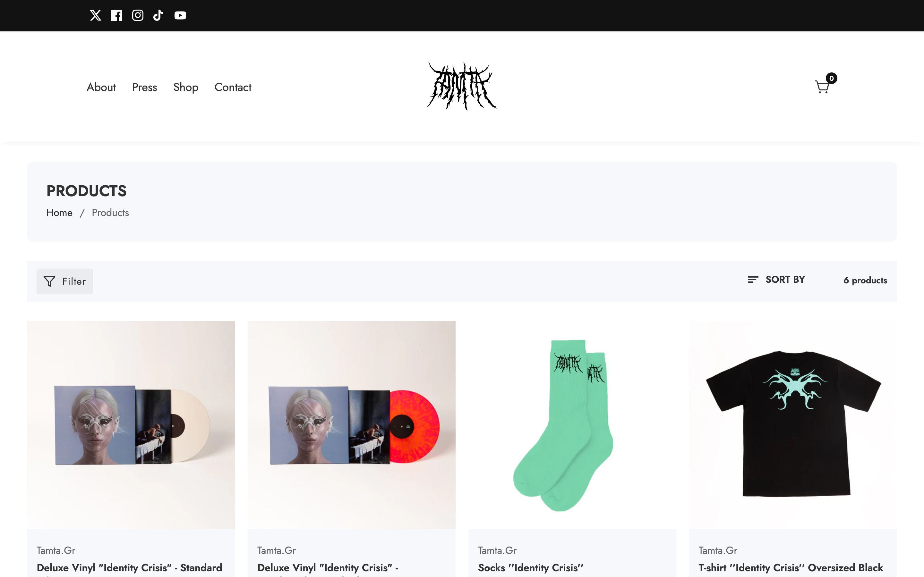Open the Contact page link

(x=233, y=87)
